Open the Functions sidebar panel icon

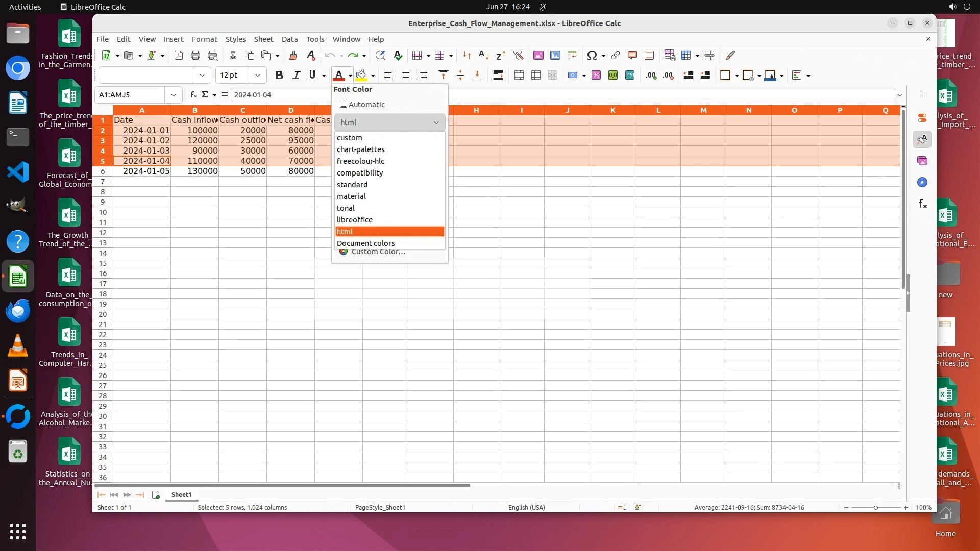[922, 204]
